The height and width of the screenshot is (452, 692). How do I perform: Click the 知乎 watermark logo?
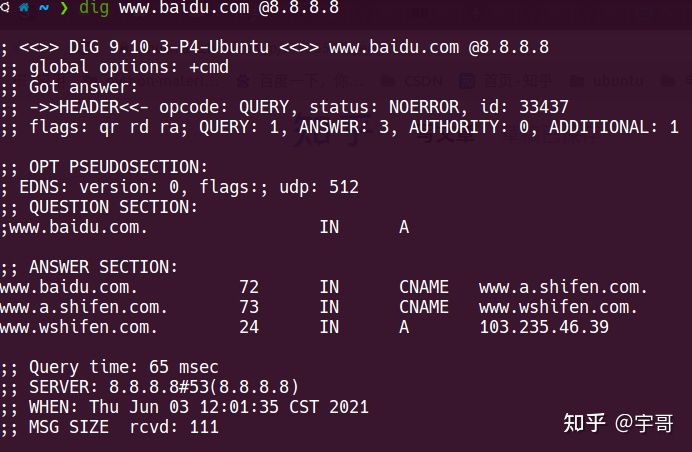585,423
